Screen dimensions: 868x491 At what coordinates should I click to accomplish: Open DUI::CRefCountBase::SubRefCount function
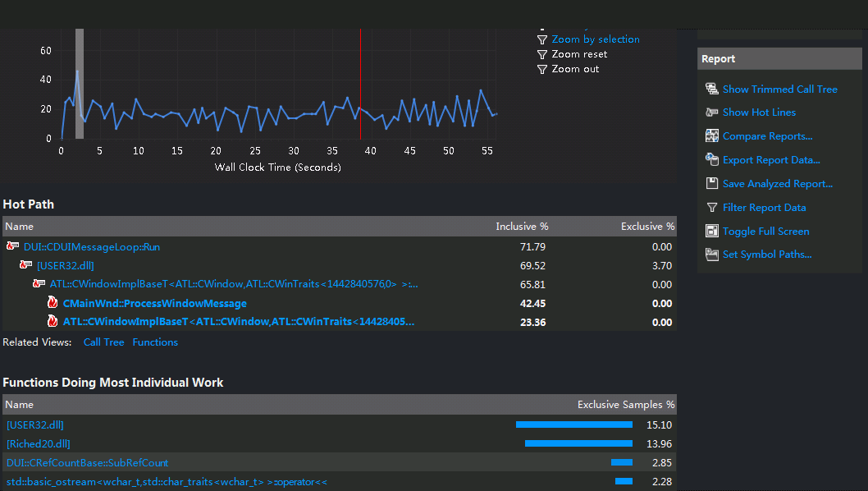pos(87,463)
